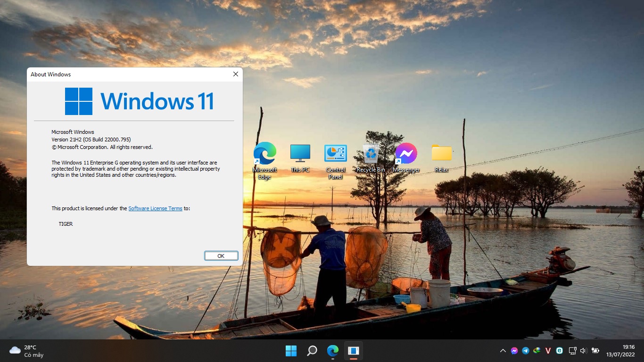The height and width of the screenshot is (362, 644).
Task: Open the volume speaker tray icon
Action: pyautogui.click(x=583, y=351)
